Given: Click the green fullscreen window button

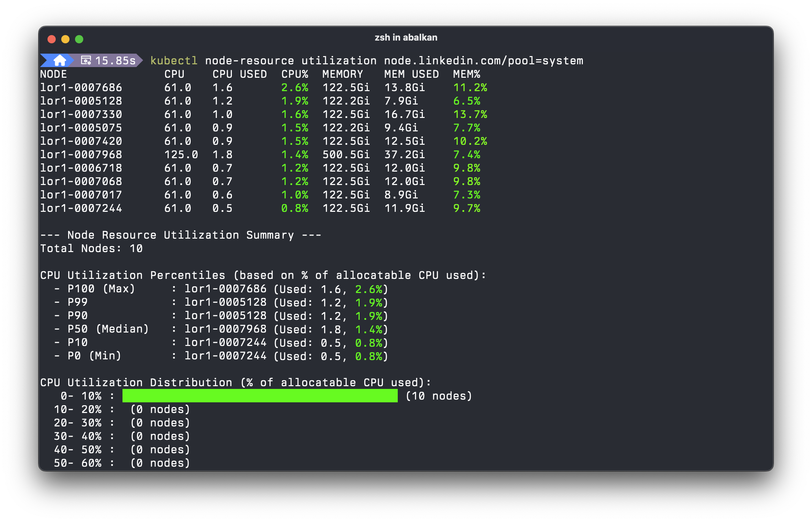Looking at the screenshot, I should 79,39.
